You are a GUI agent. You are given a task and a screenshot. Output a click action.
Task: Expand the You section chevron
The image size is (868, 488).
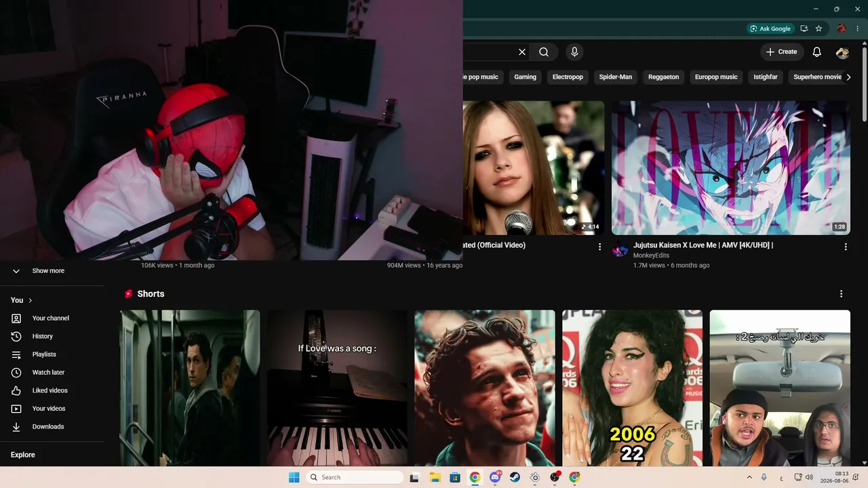pos(30,300)
